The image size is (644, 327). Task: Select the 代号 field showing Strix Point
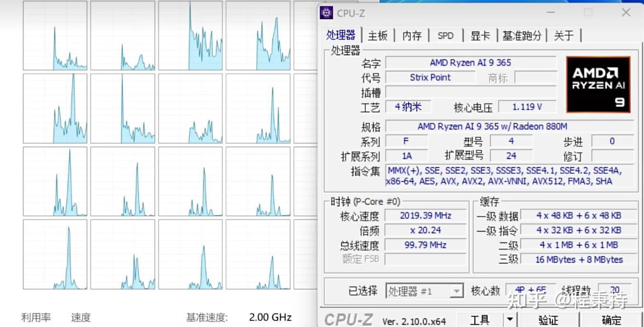pyautogui.click(x=430, y=77)
